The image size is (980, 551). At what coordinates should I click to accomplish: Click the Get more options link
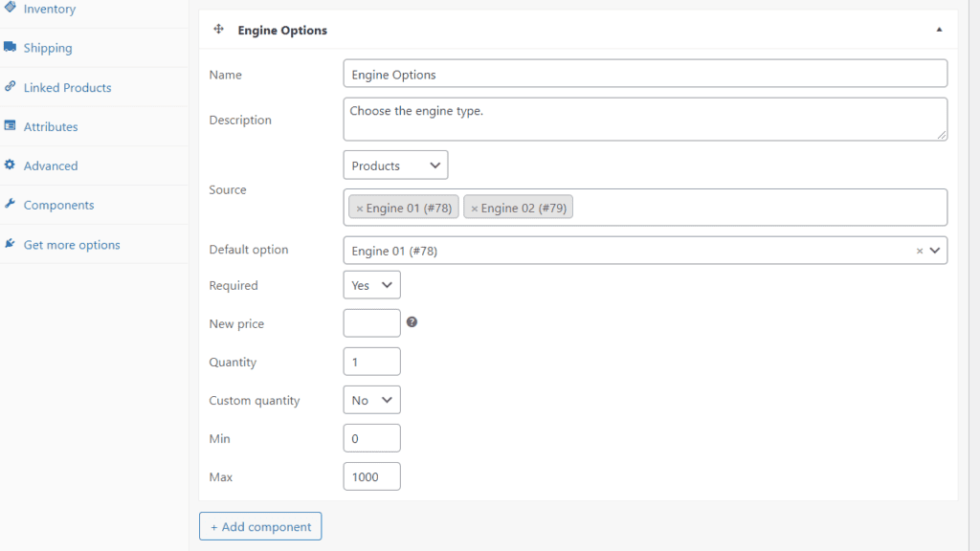click(x=72, y=245)
